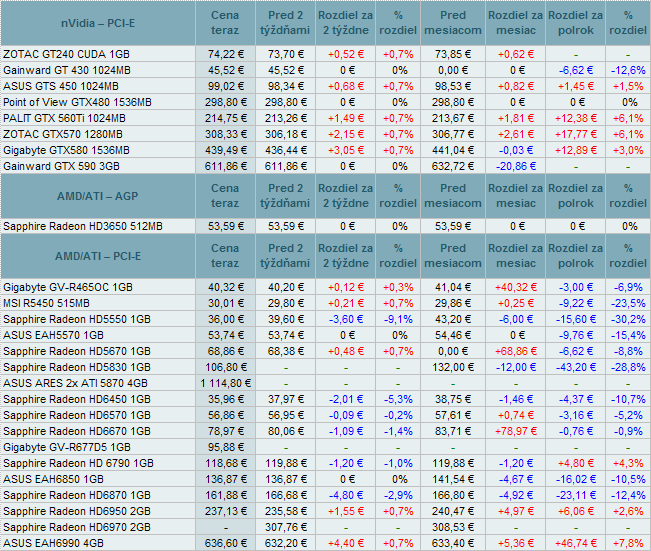This screenshot has height=551, width=651.
Task: Click the 74,22 € current price cell
Action: (225, 54)
